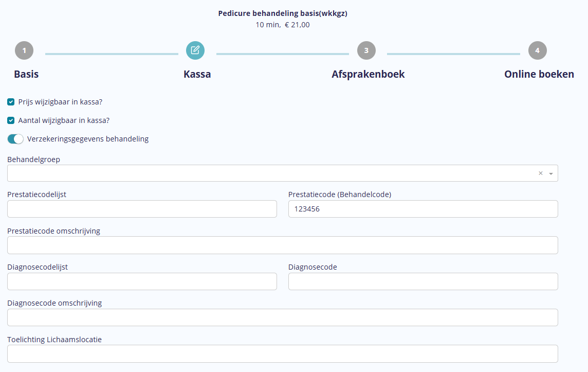Click the step 3 circle icon
The width and height of the screenshot is (588, 372).
click(x=366, y=50)
